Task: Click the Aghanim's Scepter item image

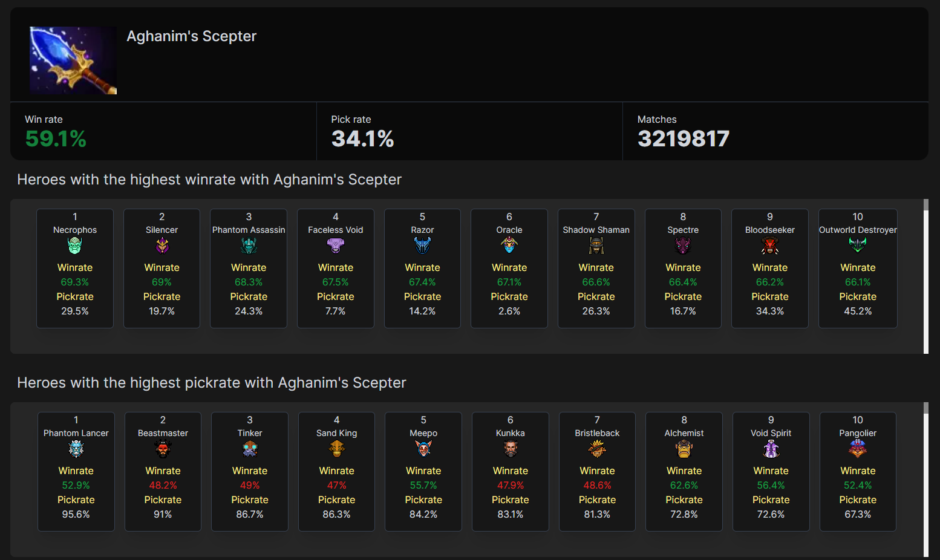Action: tap(73, 60)
